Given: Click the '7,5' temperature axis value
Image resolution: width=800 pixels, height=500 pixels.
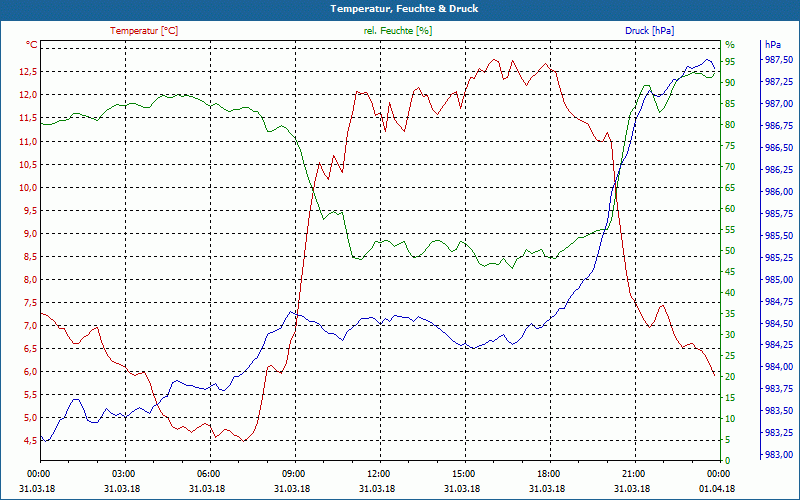Looking at the screenshot, I should coord(30,303).
